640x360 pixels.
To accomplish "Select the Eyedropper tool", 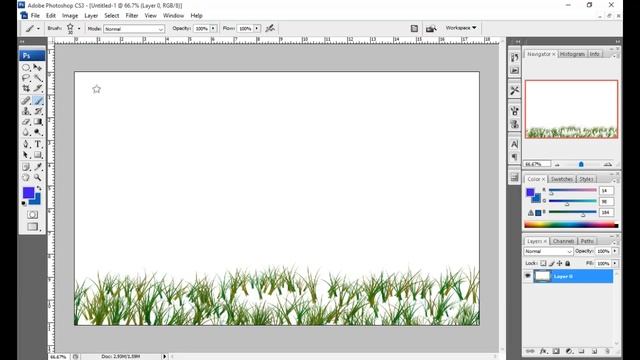I will (38, 167).
